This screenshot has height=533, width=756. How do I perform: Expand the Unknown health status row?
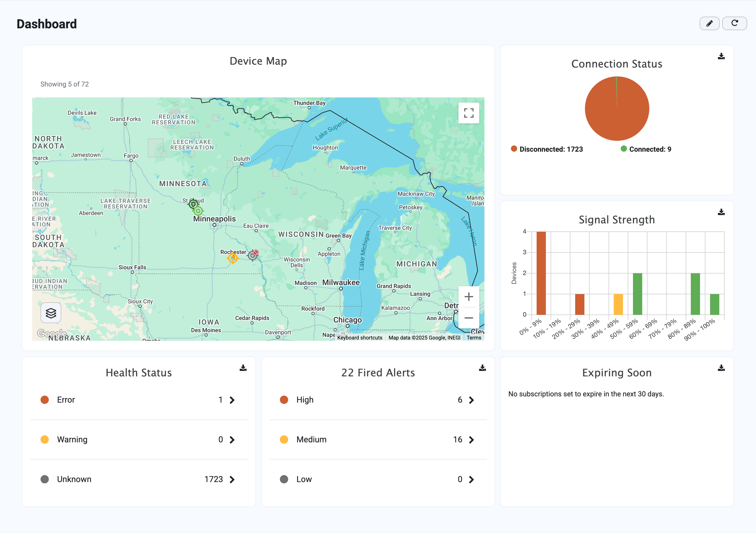(x=232, y=480)
